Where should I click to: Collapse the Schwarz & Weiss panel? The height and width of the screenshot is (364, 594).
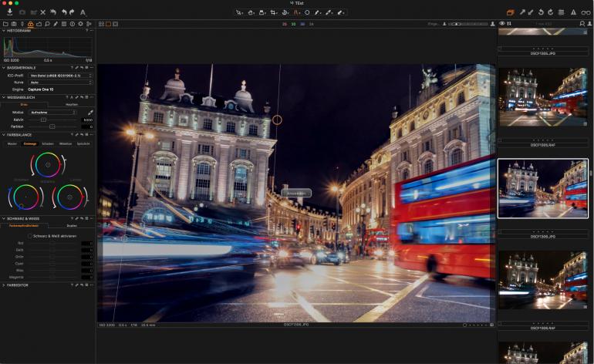pyautogui.click(x=3, y=218)
